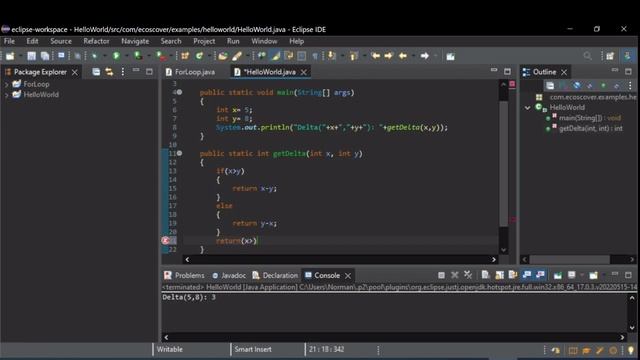The image size is (640, 360).
Task: Collapse the HelloWorld class in Outline
Action: tap(527, 108)
